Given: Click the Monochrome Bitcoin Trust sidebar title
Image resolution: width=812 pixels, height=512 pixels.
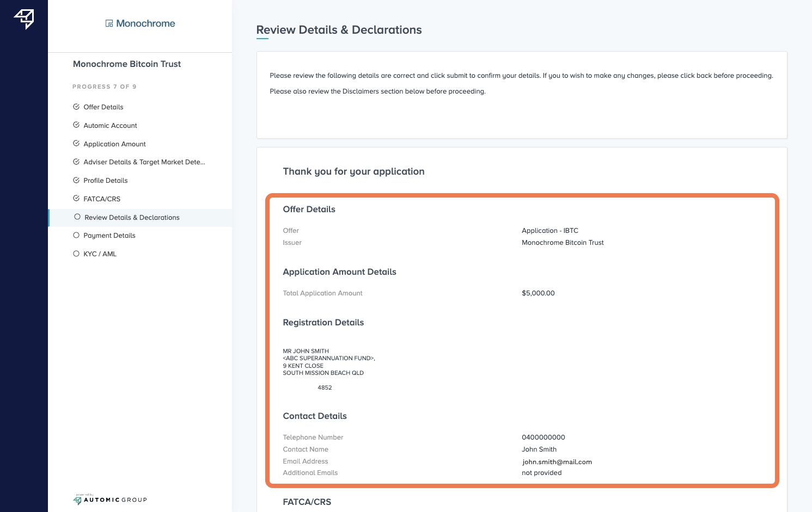Looking at the screenshot, I should coord(127,64).
